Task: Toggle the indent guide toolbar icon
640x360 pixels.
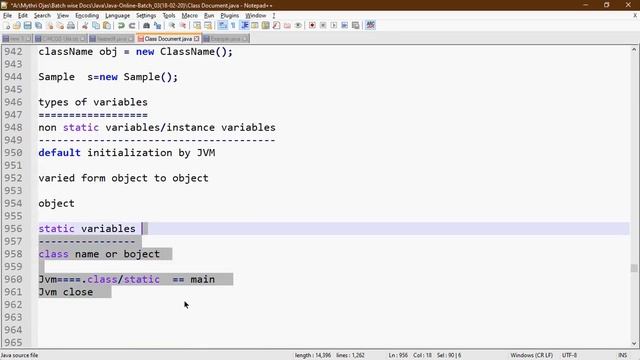Action: (x=244, y=25)
